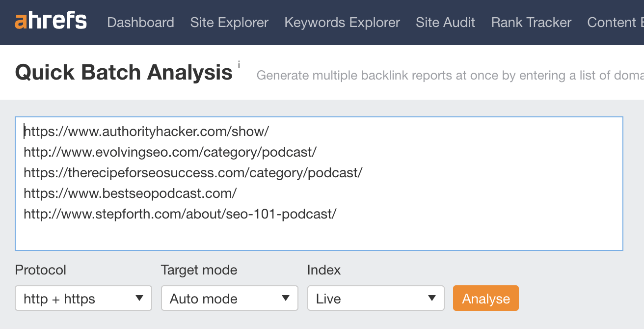Click the stepforth.com seo-101-podcast URL line
This screenshot has height=329, width=644.
coord(180,214)
